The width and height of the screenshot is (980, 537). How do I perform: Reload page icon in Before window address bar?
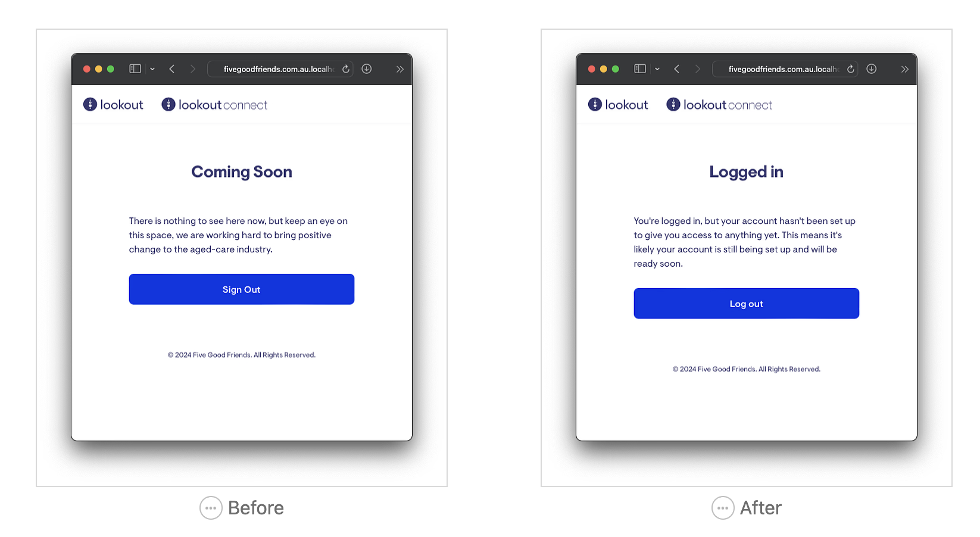346,69
